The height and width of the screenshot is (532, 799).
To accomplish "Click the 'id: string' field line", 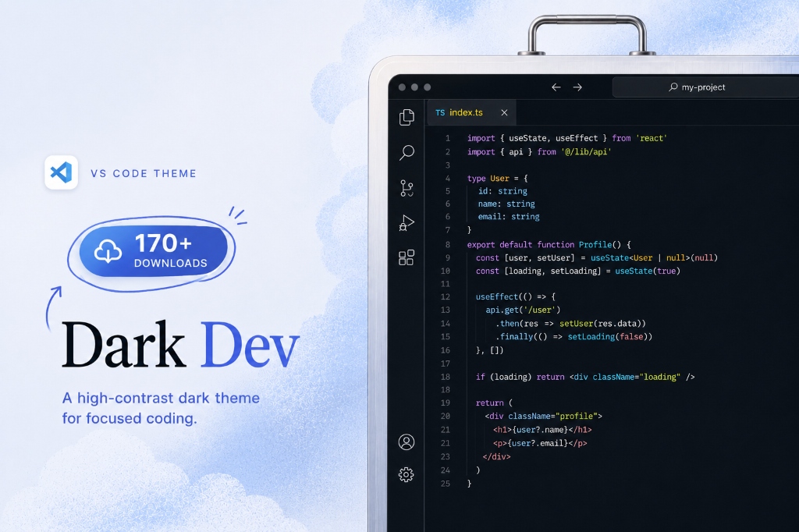I will 502,191.
